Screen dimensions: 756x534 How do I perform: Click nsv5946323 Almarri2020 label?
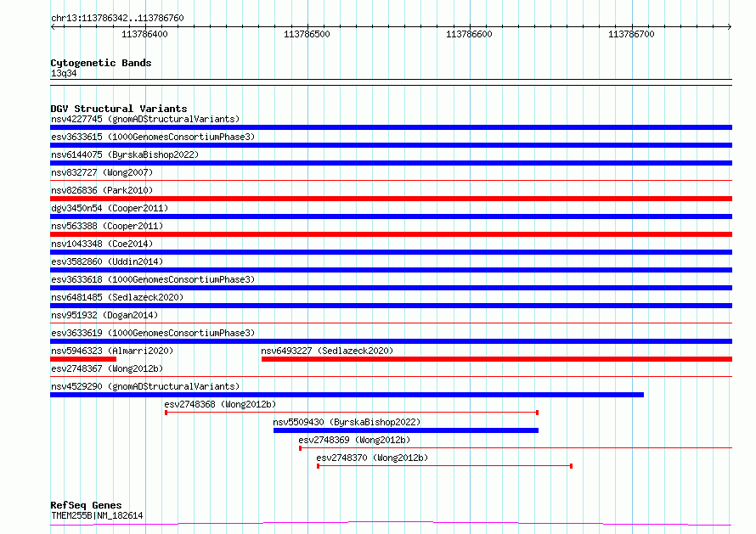(112, 351)
